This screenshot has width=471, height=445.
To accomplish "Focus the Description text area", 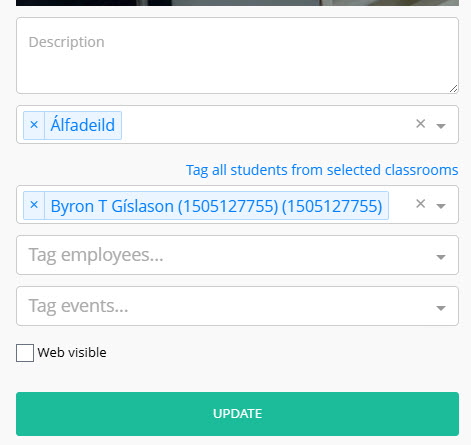I will point(237,55).
